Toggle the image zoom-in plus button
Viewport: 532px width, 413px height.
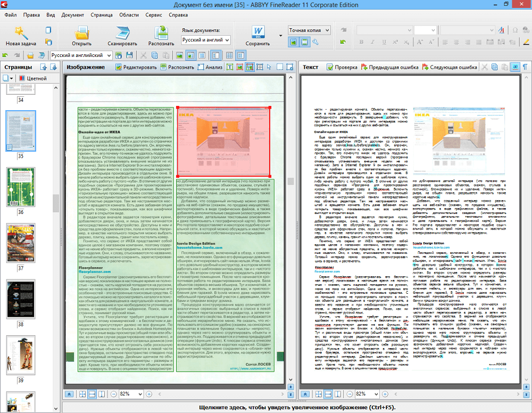(148, 394)
